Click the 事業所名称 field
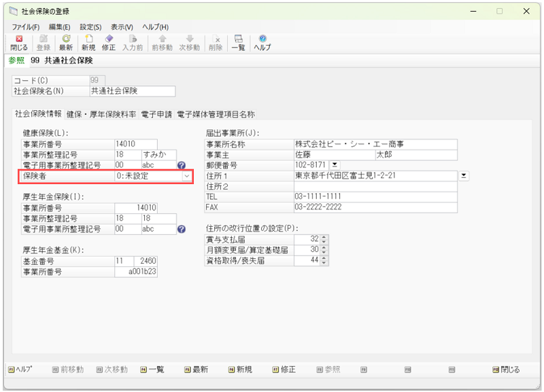Screen dimensions: 544x392 coord(375,144)
